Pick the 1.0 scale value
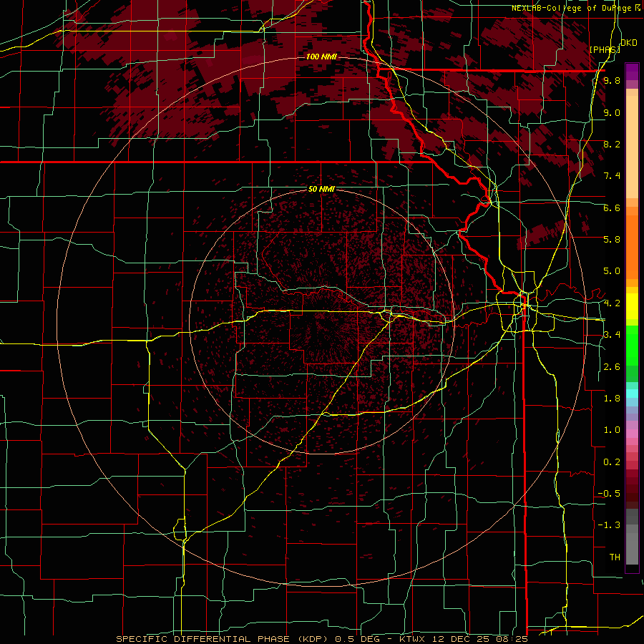The image size is (644, 644). point(612,430)
